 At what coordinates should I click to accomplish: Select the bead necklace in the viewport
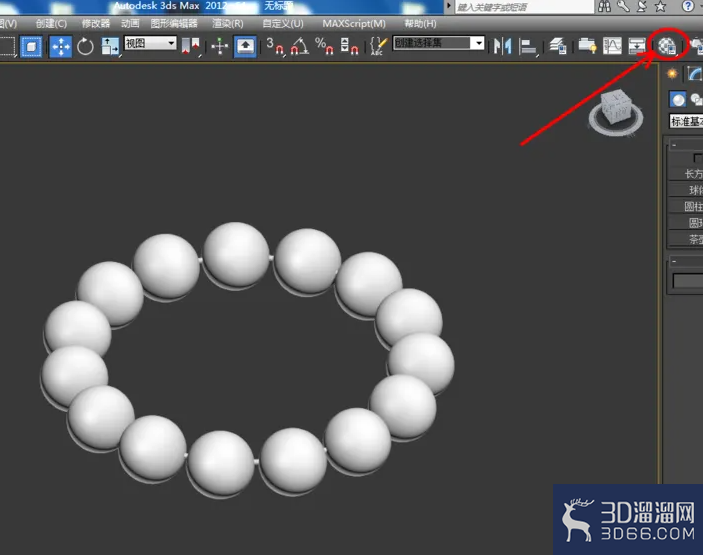point(247,360)
